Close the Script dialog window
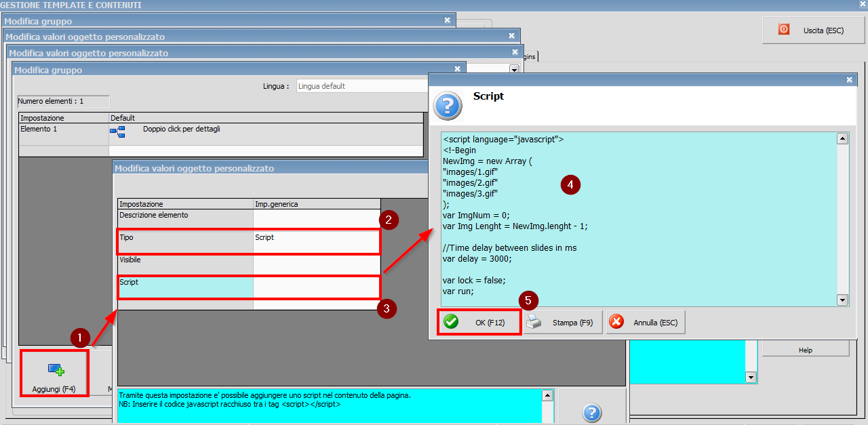 point(850,79)
